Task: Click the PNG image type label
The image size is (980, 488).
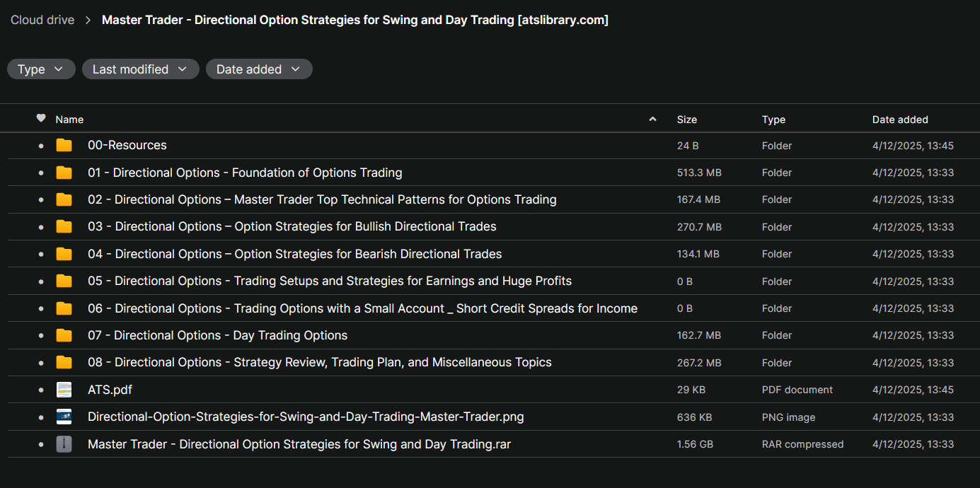Action: click(x=788, y=417)
